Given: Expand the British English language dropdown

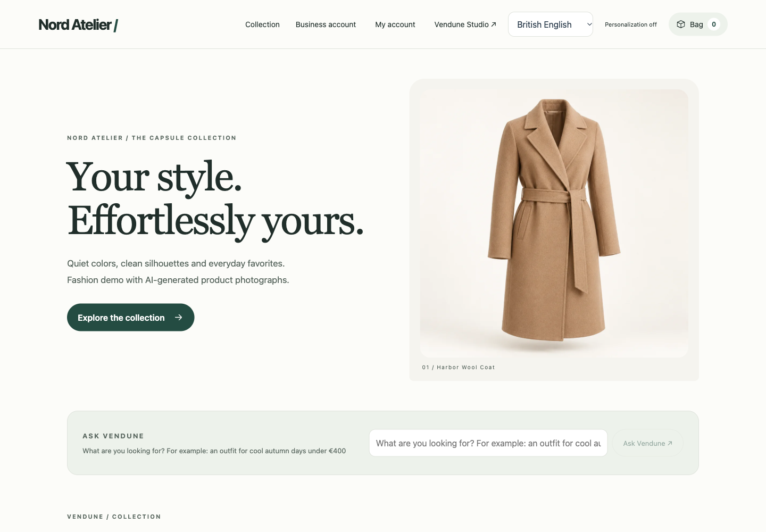Looking at the screenshot, I should tap(551, 24).
